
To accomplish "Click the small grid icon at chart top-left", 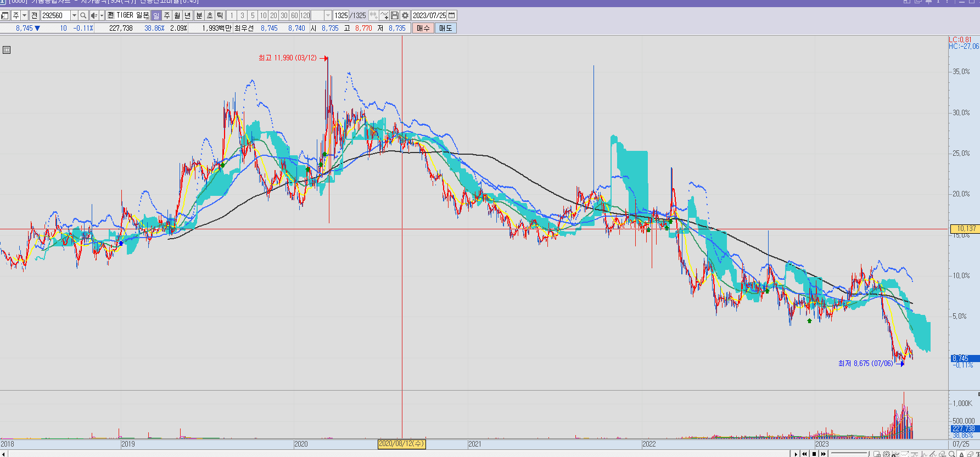I will 7,50.
